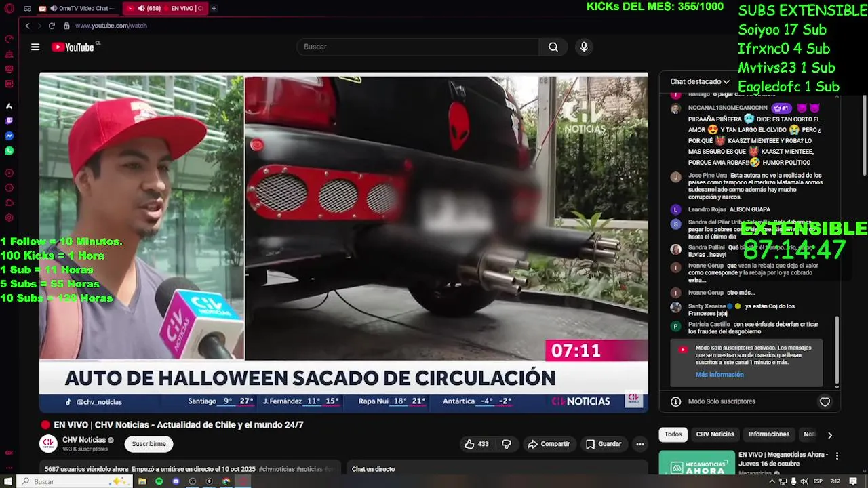Open Aria AI in the sidebar
Viewport: 868px width, 488px height.
click(9, 106)
